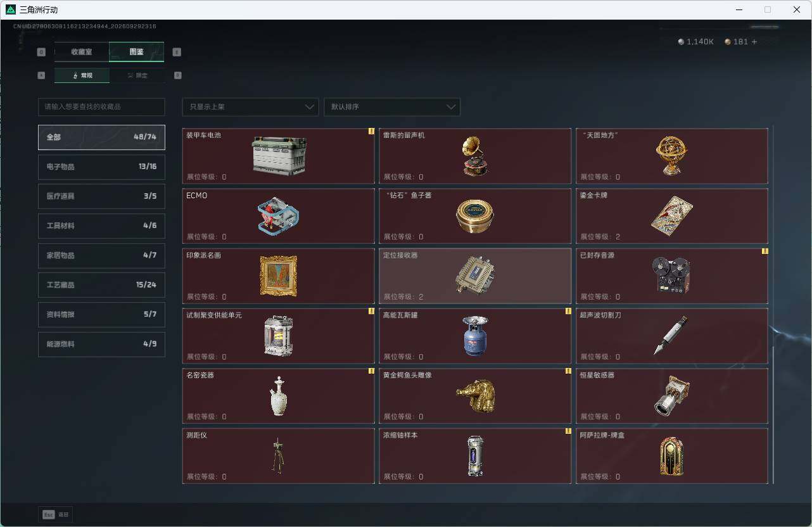This screenshot has height=527, width=812.
Task: Open the 限定 sub-tab
Action: [x=137, y=75]
